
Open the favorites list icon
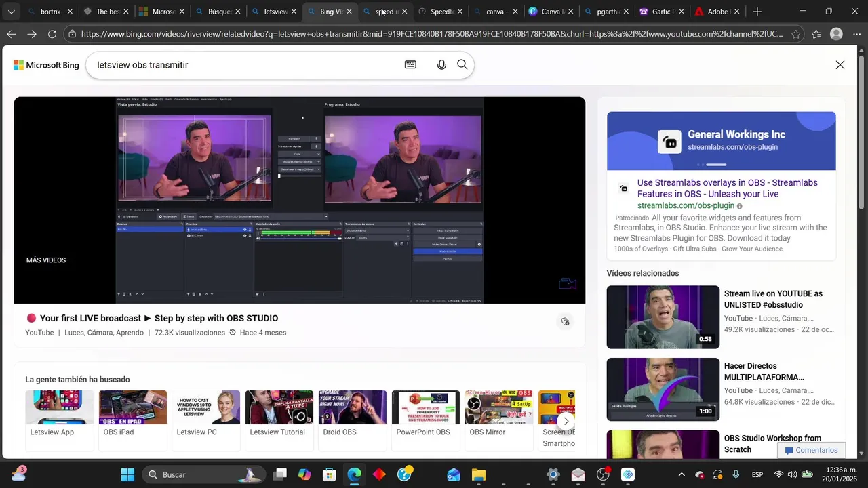click(x=816, y=34)
